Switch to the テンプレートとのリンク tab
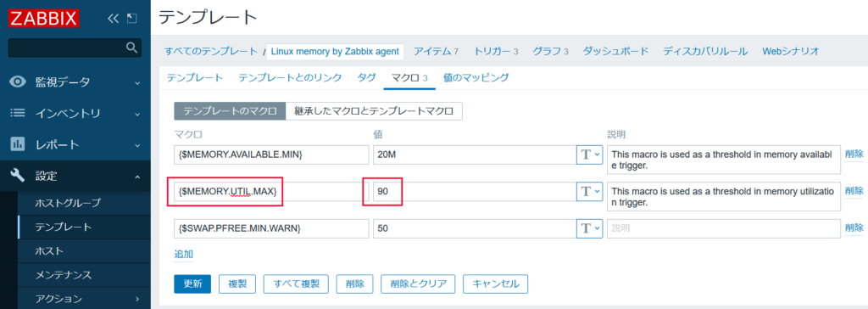This screenshot has height=309, width=868. tap(290, 77)
